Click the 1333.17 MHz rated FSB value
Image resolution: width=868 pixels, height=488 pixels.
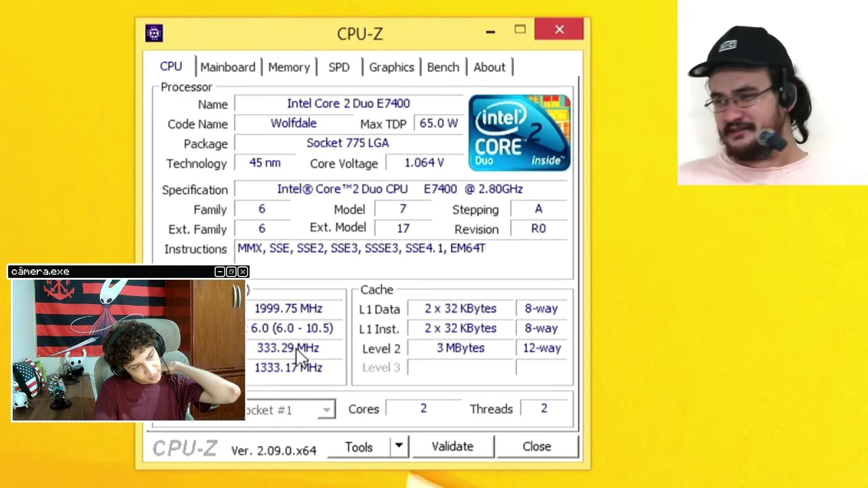point(288,367)
